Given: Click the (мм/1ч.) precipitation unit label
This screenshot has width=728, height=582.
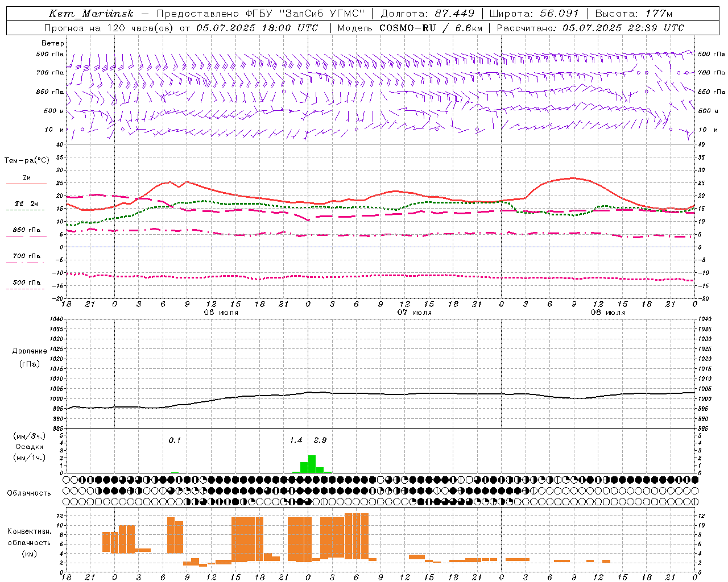Looking at the screenshot, I should [x=29, y=458].
